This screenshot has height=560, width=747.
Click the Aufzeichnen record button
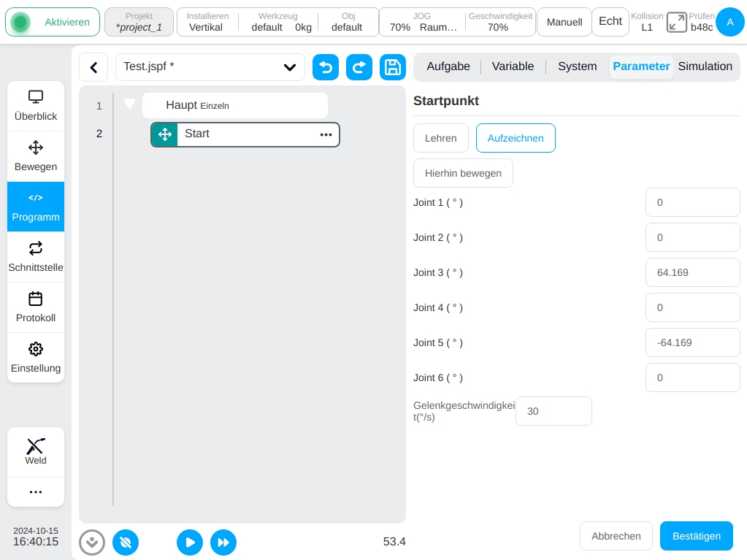(x=516, y=138)
